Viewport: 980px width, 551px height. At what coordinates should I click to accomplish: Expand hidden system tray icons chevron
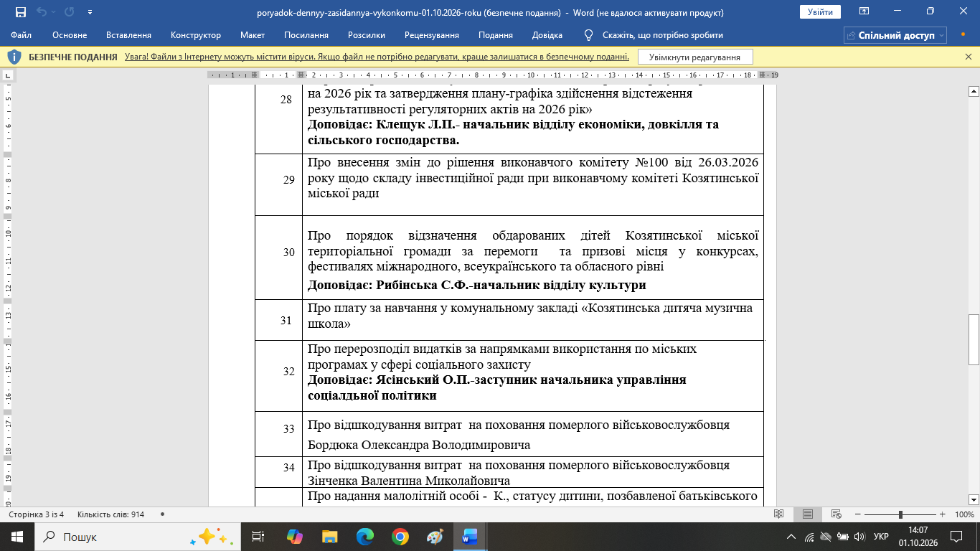791,537
